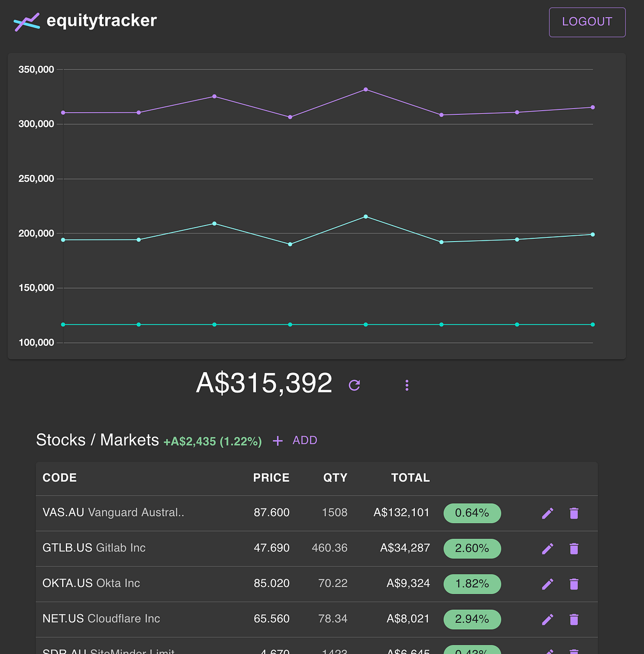The width and height of the screenshot is (644, 654).
Task: Click the NET.US Cloudflare Inc name
Action: tap(101, 619)
